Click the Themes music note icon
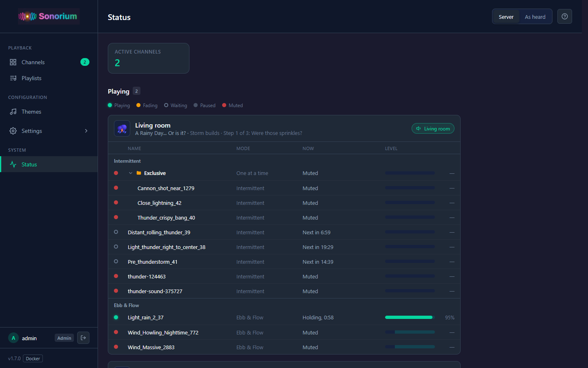This screenshot has width=588, height=368. tap(13, 112)
